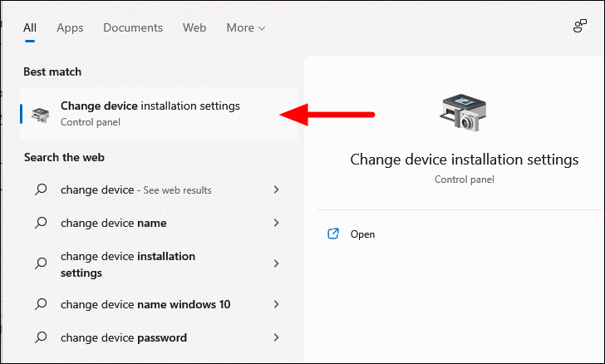This screenshot has width=605, height=364.
Task: Click large printer and camera icon in preview
Action: 463,112
